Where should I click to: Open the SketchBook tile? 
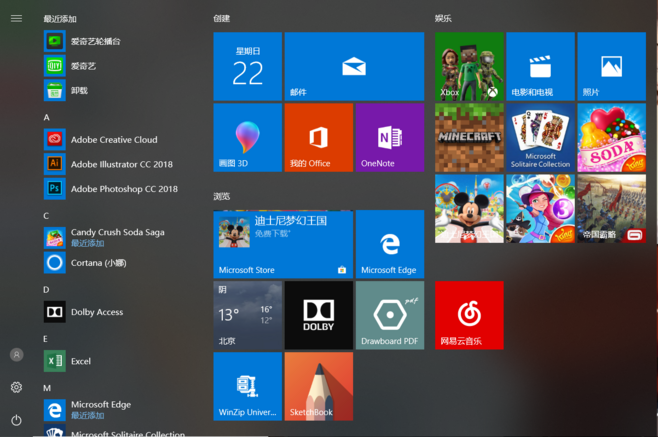click(x=319, y=386)
